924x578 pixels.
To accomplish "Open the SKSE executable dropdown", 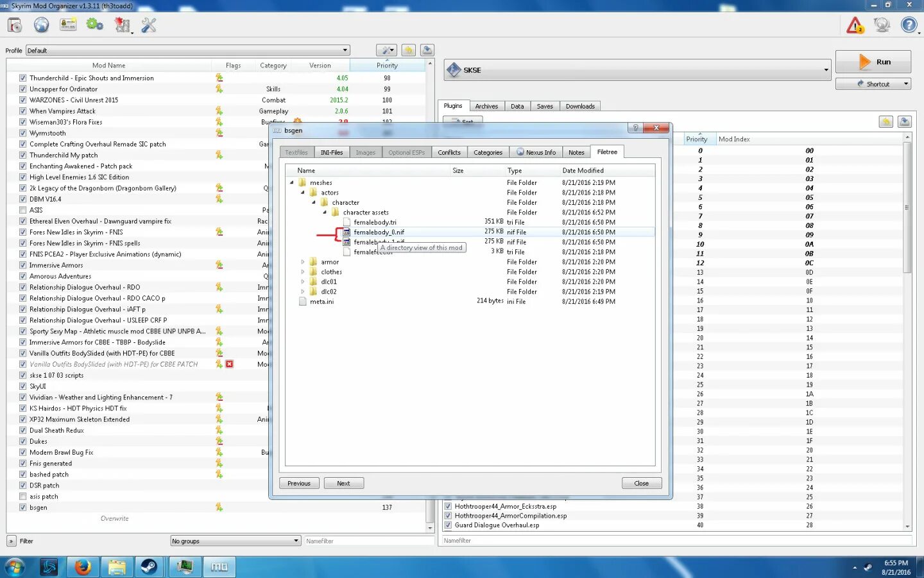I will pyautogui.click(x=637, y=70).
